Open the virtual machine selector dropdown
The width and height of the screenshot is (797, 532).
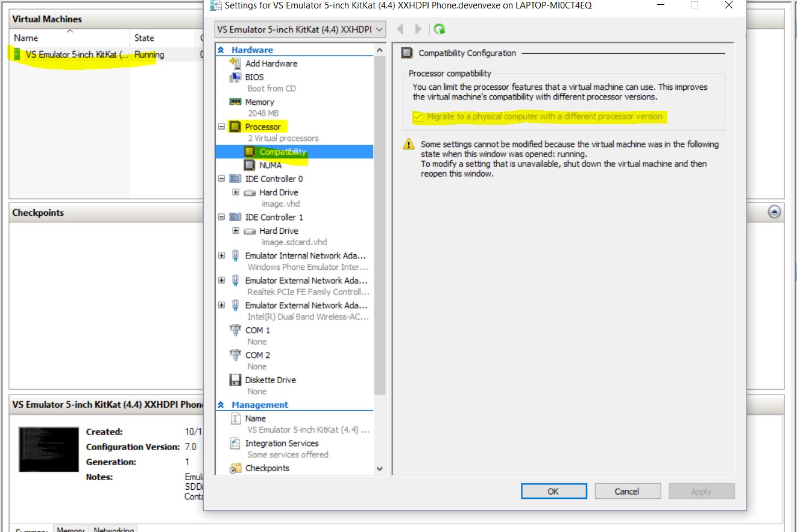(x=300, y=29)
